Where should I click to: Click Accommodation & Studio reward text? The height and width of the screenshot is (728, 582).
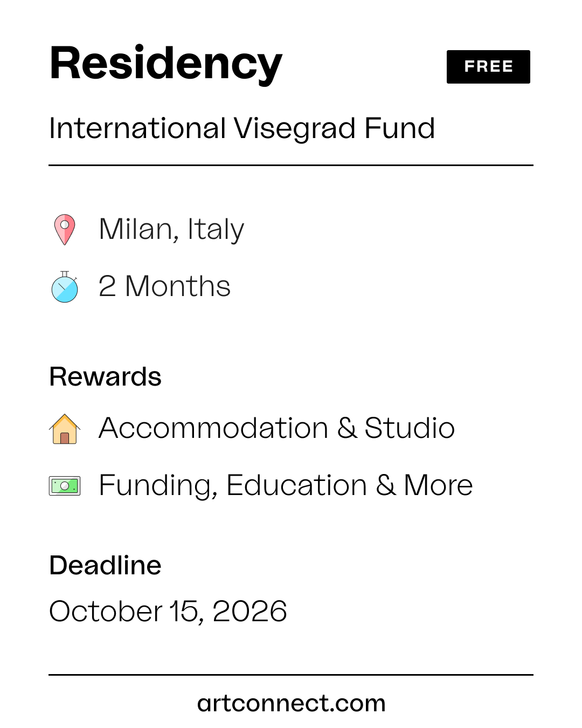(x=276, y=429)
